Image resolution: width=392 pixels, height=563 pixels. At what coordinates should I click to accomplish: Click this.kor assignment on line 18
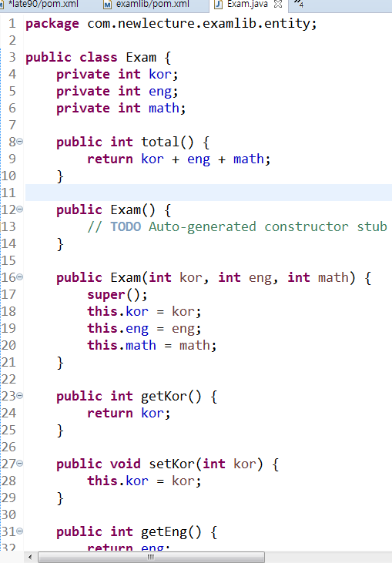pyautogui.click(x=144, y=311)
